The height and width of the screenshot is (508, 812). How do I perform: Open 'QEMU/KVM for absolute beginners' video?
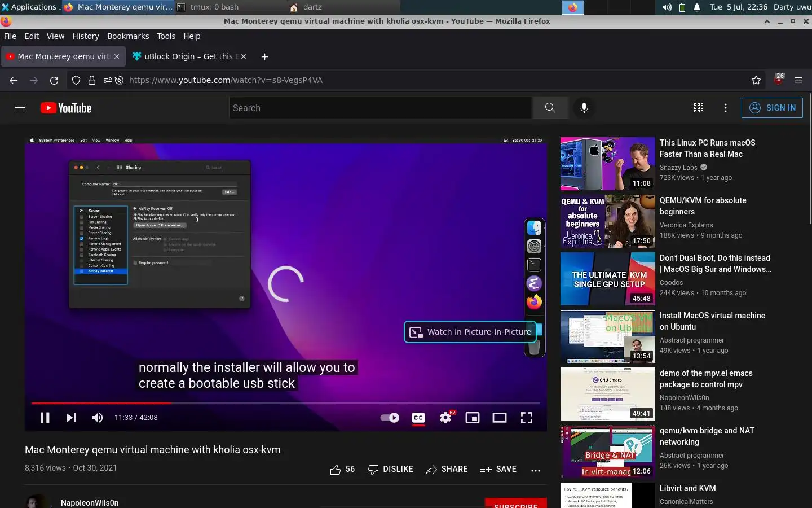coord(703,206)
